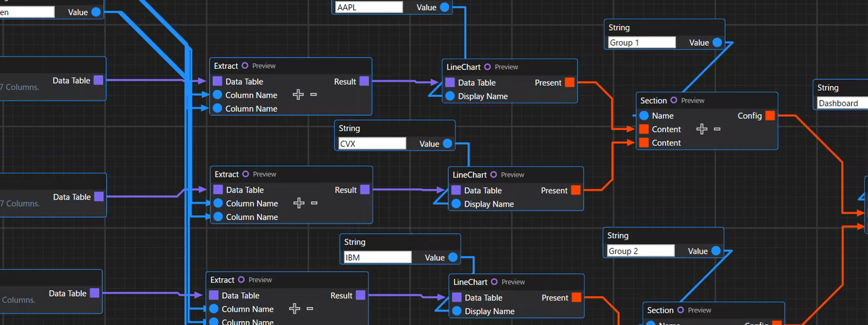The height and width of the screenshot is (325, 868).
Task: Add a column with the top Extract plus icon
Action: 298,95
